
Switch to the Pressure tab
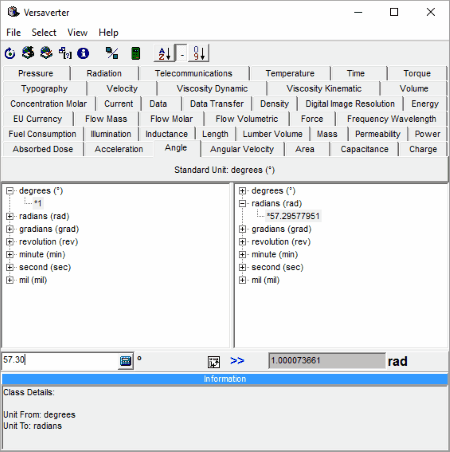(x=36, y=73)
